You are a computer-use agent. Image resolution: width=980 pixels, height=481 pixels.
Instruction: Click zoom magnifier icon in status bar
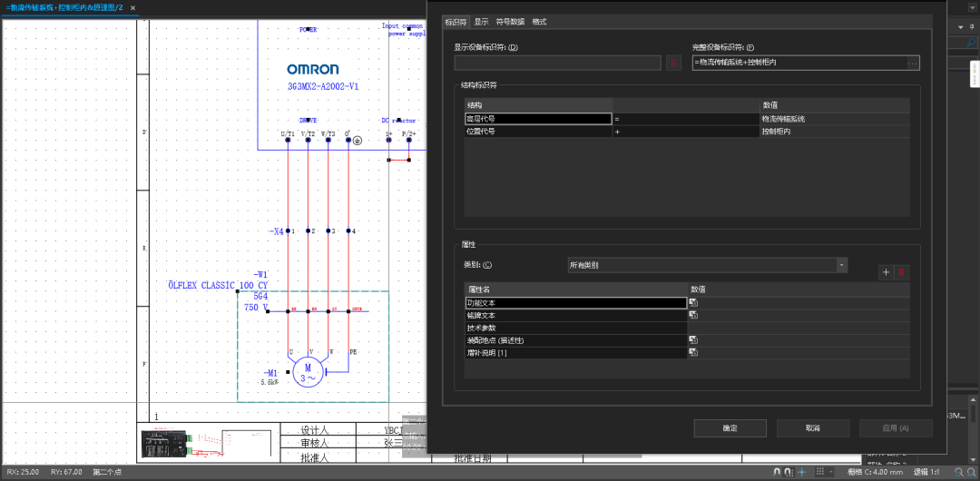[x=958, y=472]
